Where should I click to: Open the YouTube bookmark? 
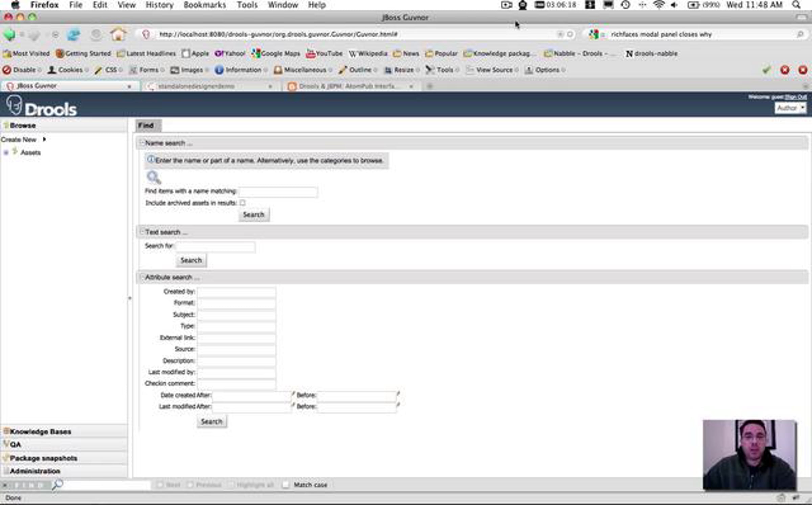324,53
